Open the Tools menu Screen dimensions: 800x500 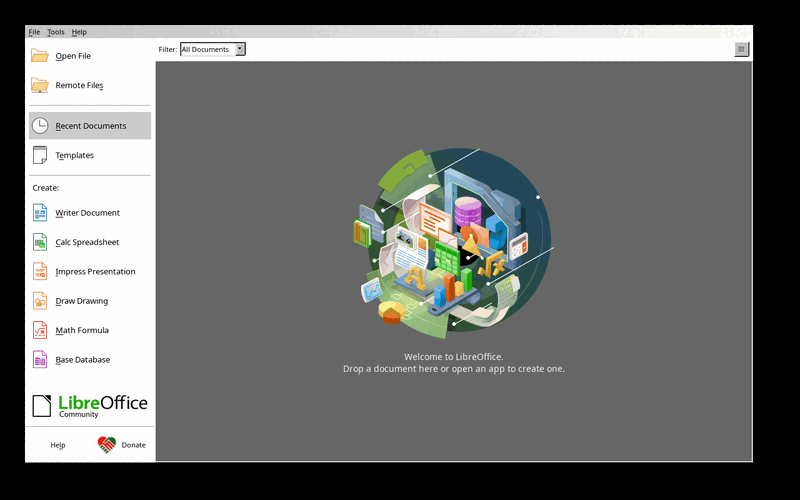pyautogui.click(x=56, y=32)
